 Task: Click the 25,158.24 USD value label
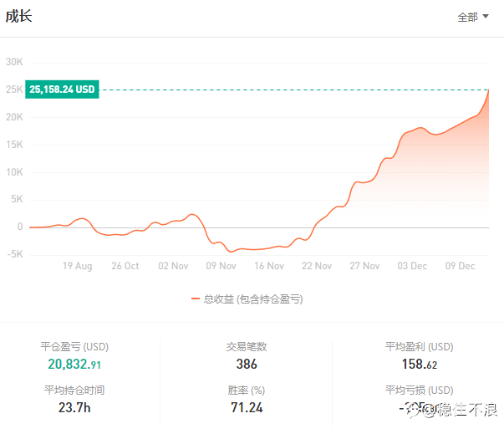(62, 89)
